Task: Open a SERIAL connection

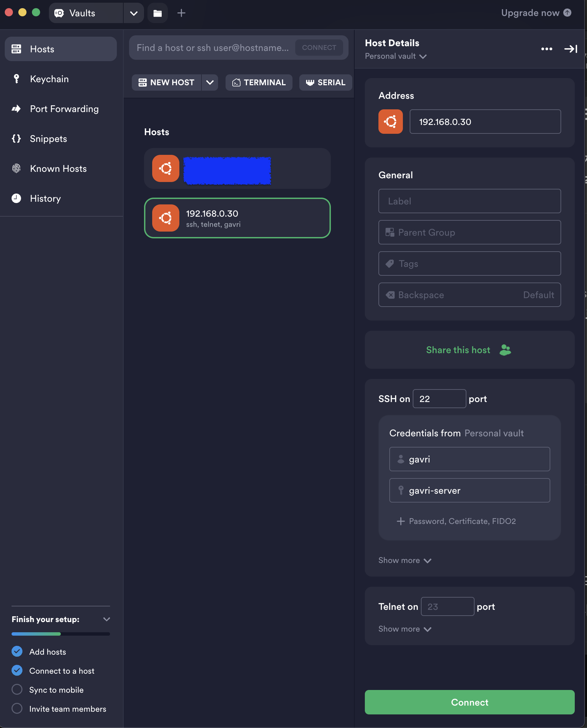Action: 325,83
